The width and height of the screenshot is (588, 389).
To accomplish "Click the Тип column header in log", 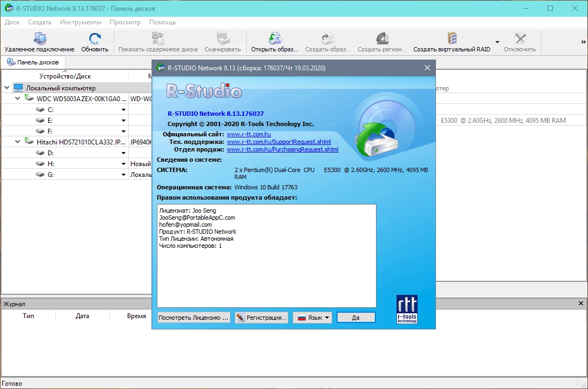I will coord(29,316).
